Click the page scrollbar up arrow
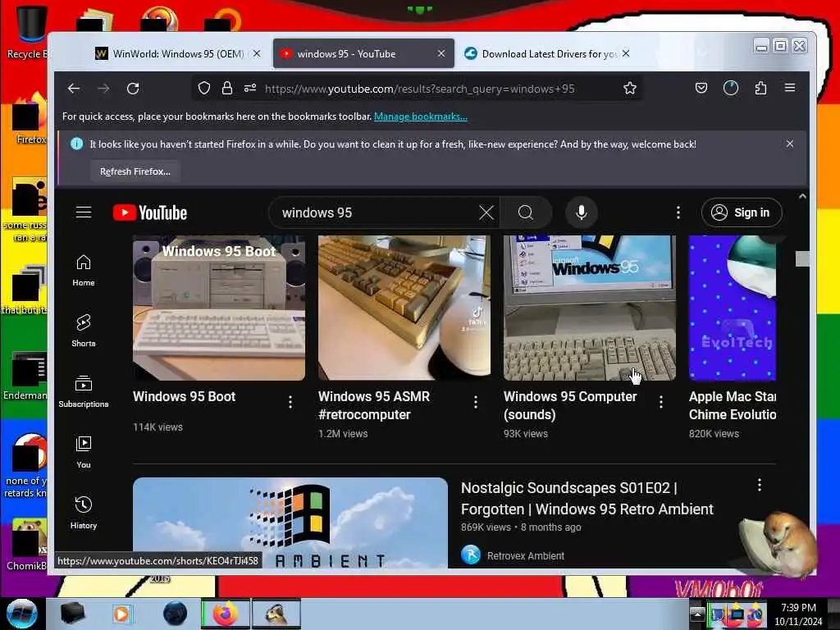The width and height of the screenshot is (840, 630). 802,197
